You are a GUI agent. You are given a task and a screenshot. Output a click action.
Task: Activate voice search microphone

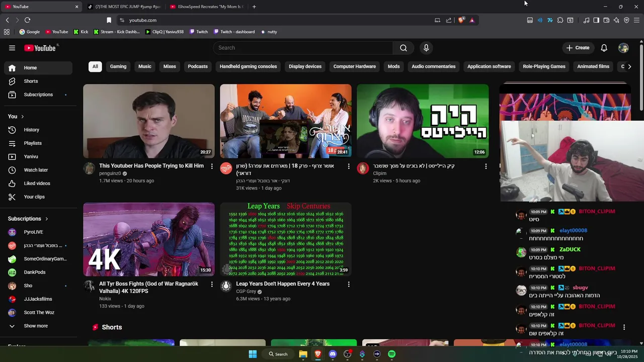click(426, 48)
